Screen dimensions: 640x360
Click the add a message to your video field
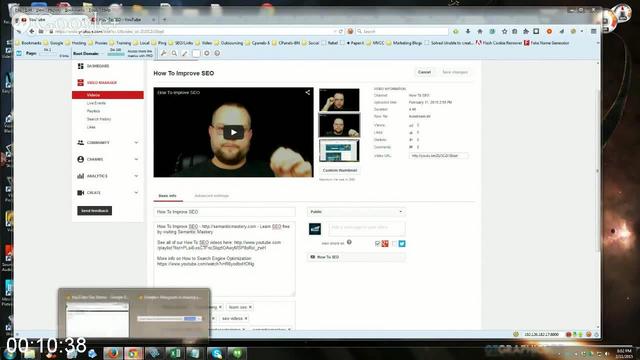[367, 228]
